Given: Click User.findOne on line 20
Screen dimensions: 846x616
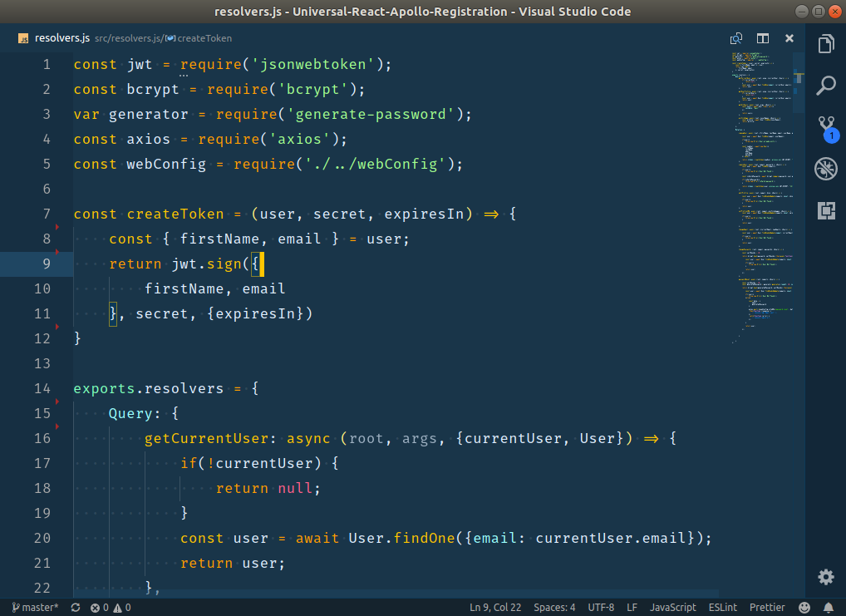Looking at the screenshot, I should tap(402, 538).
